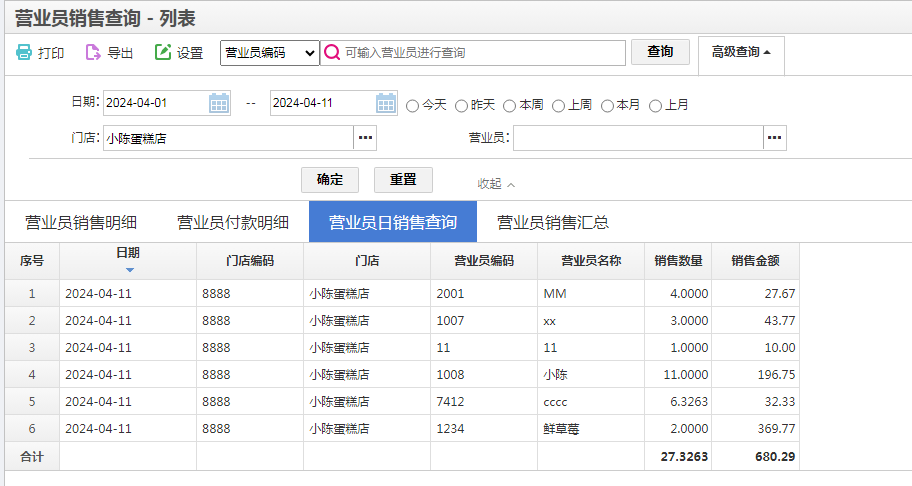912x486 pixels.
Task: Click the 序号 column header
Action: [32, 261]
